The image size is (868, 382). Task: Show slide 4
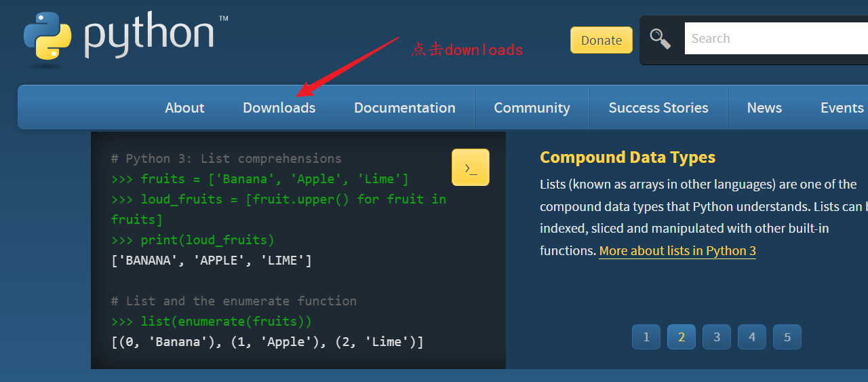pyautogui.click(x=752, y=337)
